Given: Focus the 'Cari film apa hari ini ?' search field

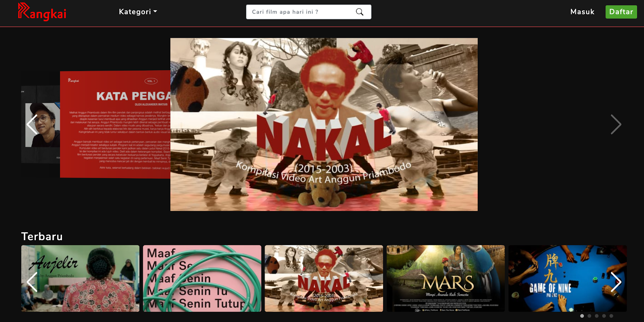Looking at the screenshot, I should (x=309, y=12).
